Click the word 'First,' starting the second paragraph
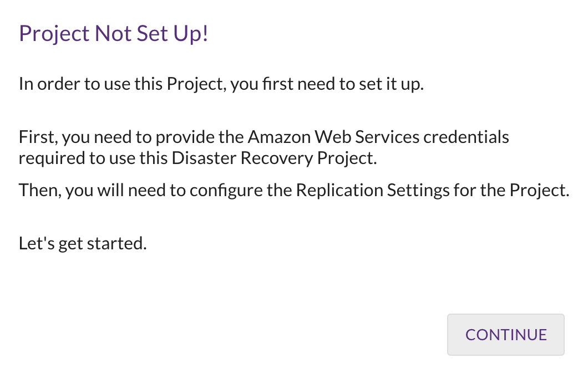Screen dimensions: 588x379 click(x=34, y=136)
